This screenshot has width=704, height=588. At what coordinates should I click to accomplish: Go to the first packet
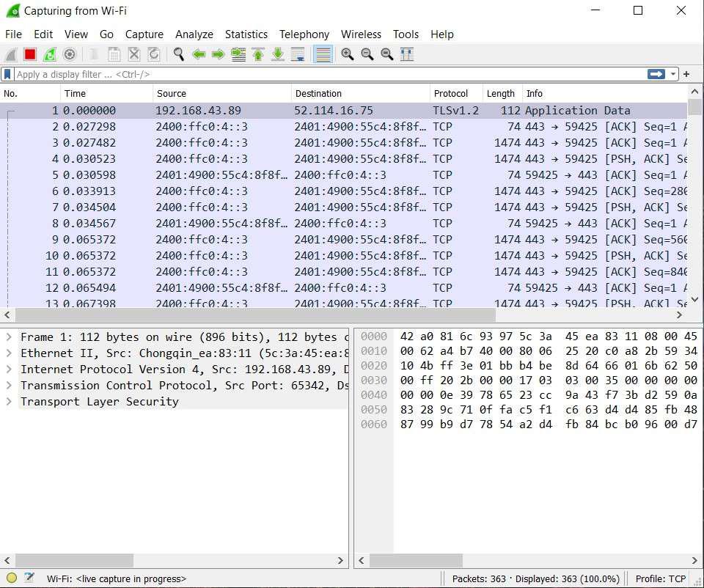tap(258, 54)
